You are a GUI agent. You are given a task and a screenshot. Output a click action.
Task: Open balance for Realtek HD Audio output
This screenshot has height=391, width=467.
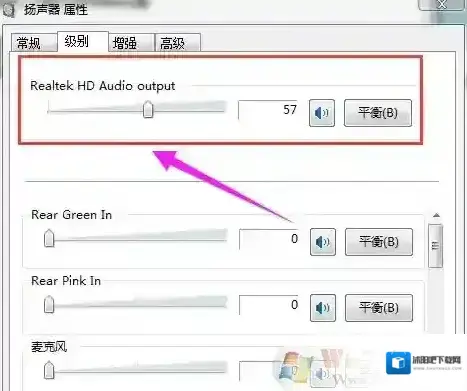378,113
